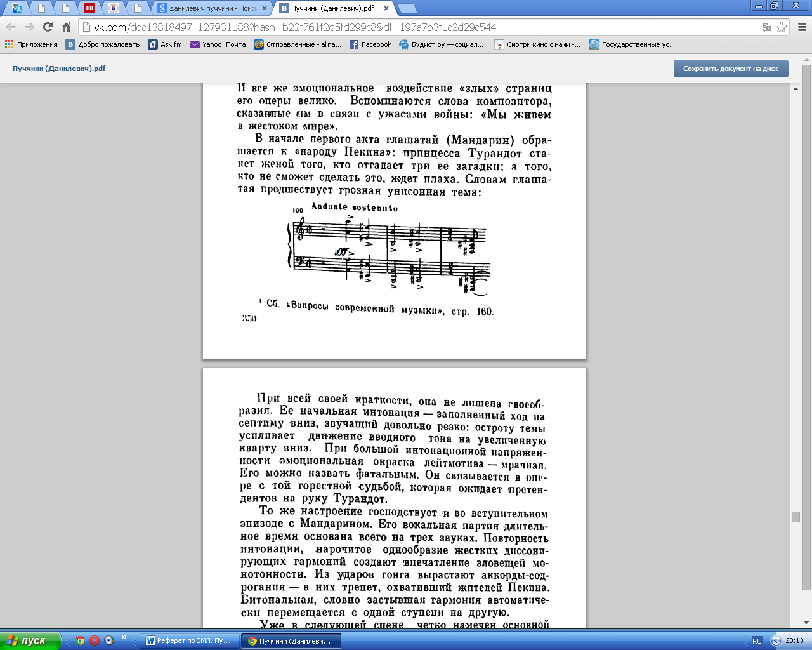Expand hidden quick launch items chevron
This screenshot has width=812, height=650.
pos(124,639)
